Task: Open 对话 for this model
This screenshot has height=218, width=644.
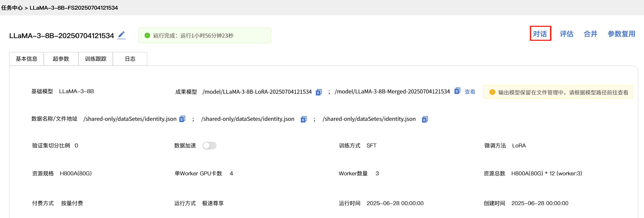Action: point(540,34)
